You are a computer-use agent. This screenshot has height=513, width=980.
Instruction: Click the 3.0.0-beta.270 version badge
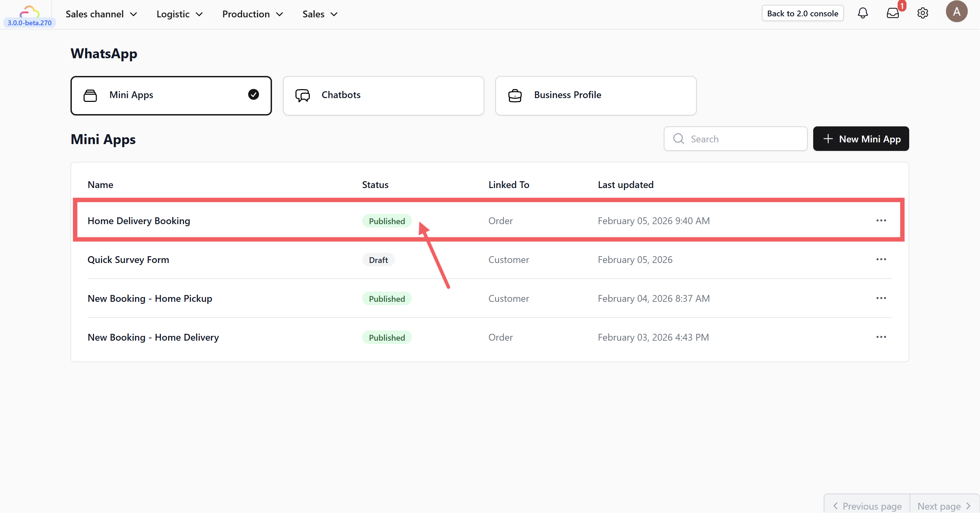(x=29, y=23)
